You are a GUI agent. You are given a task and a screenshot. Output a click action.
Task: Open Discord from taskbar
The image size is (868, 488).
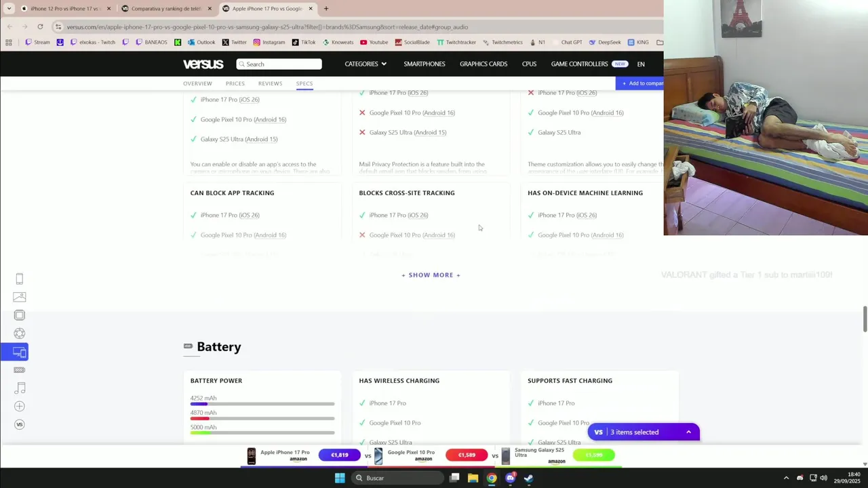tap(511, 478)
